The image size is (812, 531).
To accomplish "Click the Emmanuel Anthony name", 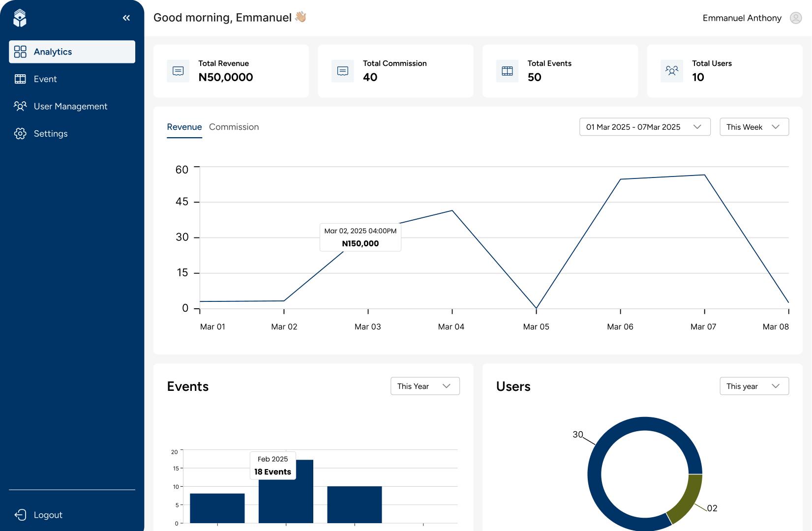I will [x=742, y=18].
